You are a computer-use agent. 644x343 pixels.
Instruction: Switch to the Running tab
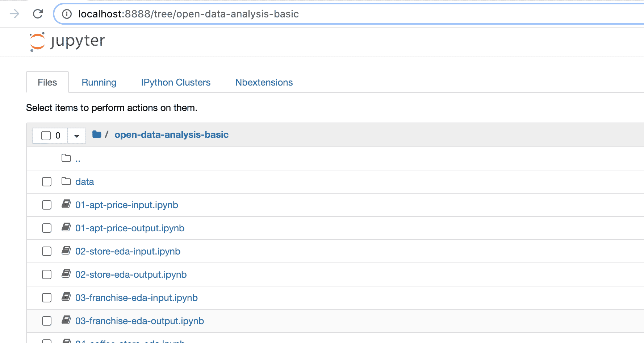[99, 82]
